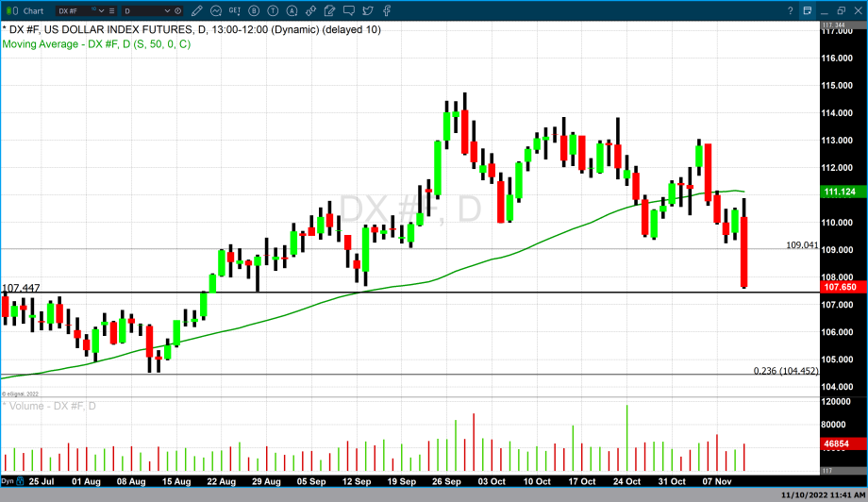
Task: Toggle the time axis lock icon
Action: [x=20, y=481]
